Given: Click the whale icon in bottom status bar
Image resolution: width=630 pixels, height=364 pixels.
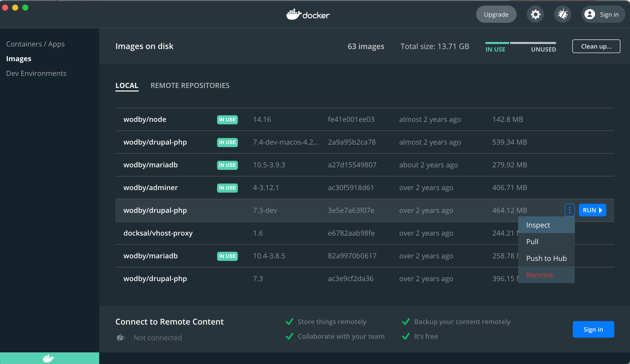Looking at the screenshot, I should pos(48,358).
